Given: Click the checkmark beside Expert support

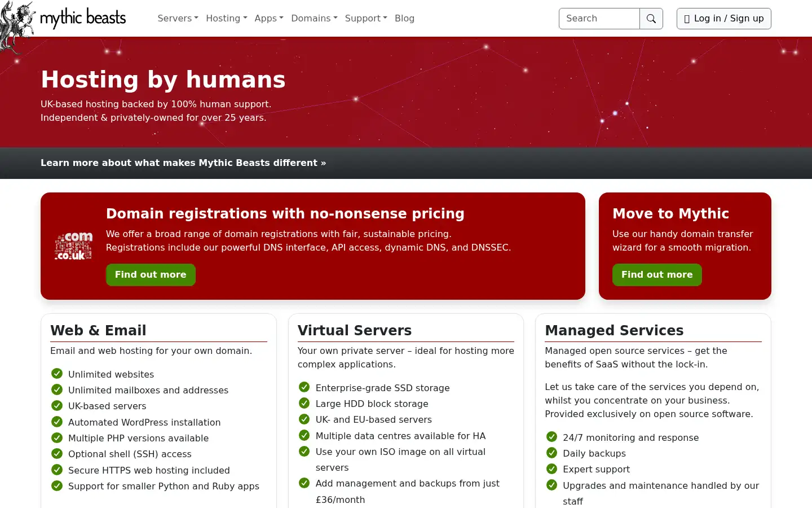Looking at the screenshot, I should pos(551,468).
